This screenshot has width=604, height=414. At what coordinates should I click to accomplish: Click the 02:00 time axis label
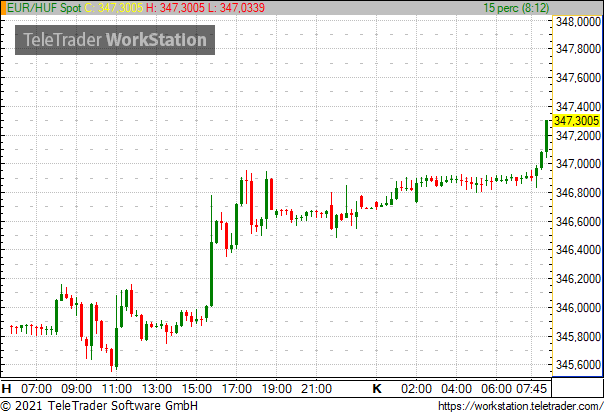tap(416, 389)
